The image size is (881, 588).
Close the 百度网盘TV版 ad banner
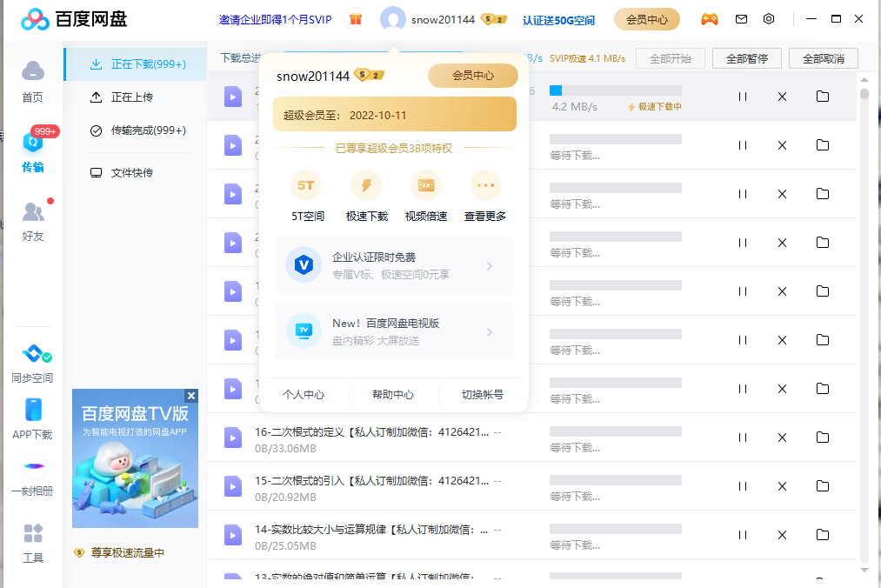click(191, 396)
